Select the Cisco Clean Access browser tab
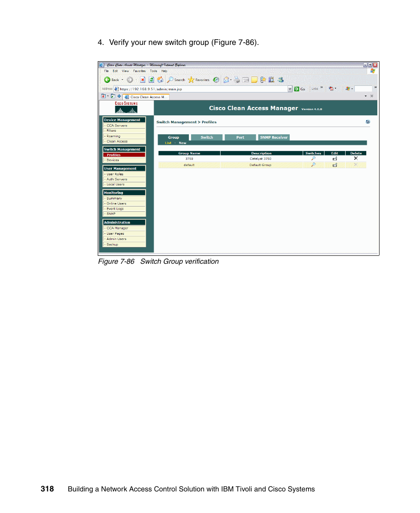Image resolution: width=420 pixels, height=513 pixels. click(x=146, y=97)
